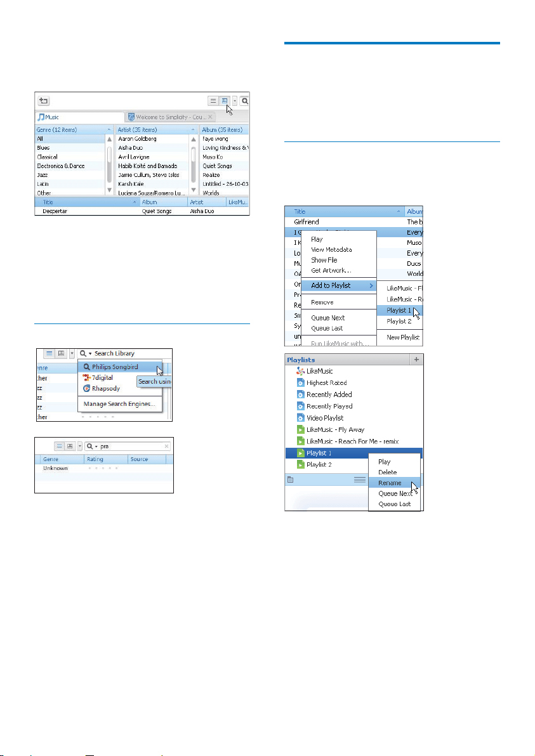The height and width of the screenshot is (756, 535).
Task: Open the Music tab
Action: [x=79, y=117]
